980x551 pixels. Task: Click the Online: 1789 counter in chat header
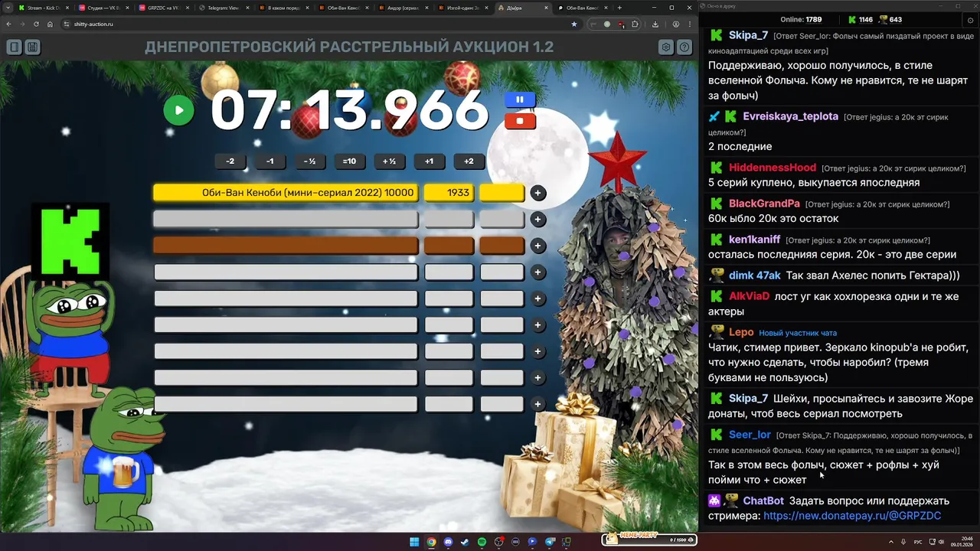(x=801, y=19)
